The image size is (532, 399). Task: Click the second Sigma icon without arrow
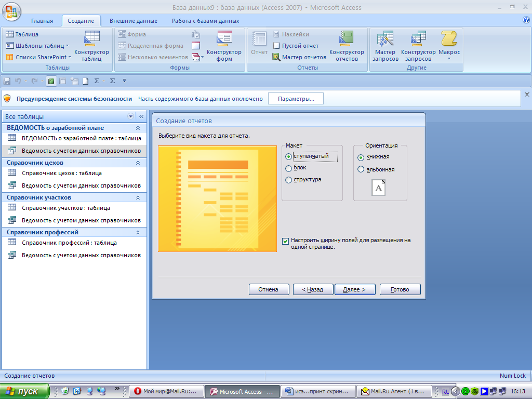113,81
